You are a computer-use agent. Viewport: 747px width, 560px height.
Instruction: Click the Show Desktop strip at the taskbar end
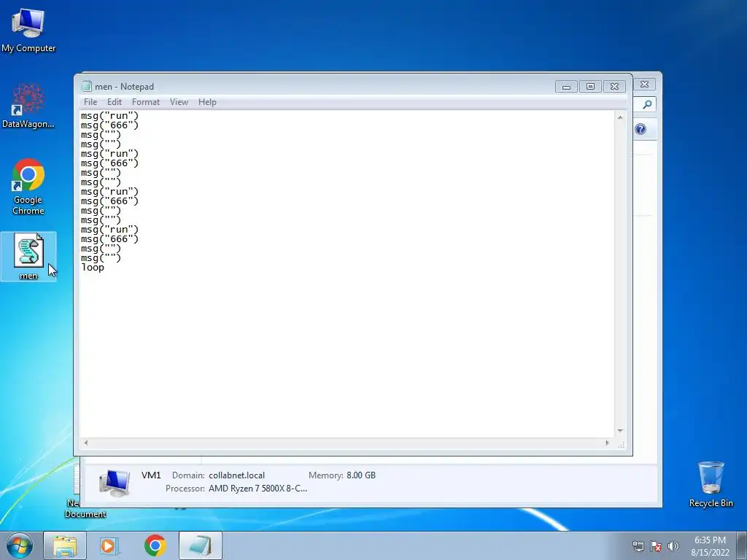tap(742, 545)
